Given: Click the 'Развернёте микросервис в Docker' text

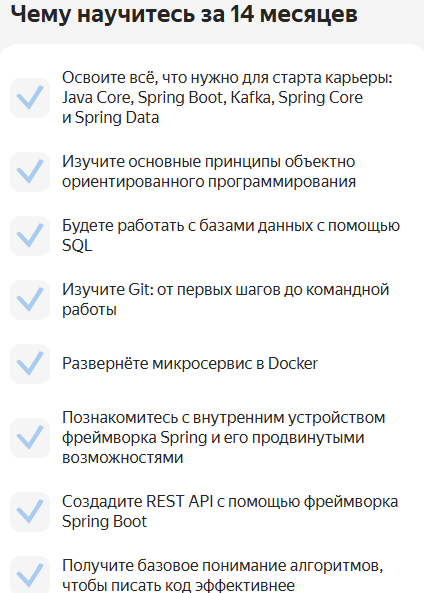Looking at the screenshot, I should click(190, 363).
